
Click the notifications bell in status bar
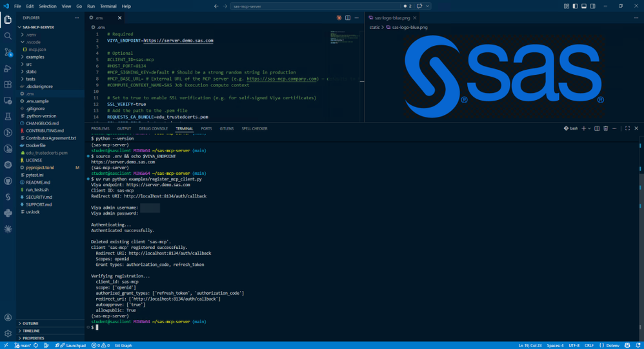point(638,345)
